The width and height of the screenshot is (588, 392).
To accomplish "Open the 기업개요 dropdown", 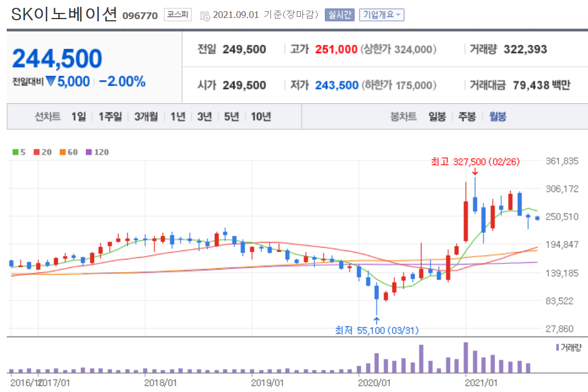I will pos(382,15).
